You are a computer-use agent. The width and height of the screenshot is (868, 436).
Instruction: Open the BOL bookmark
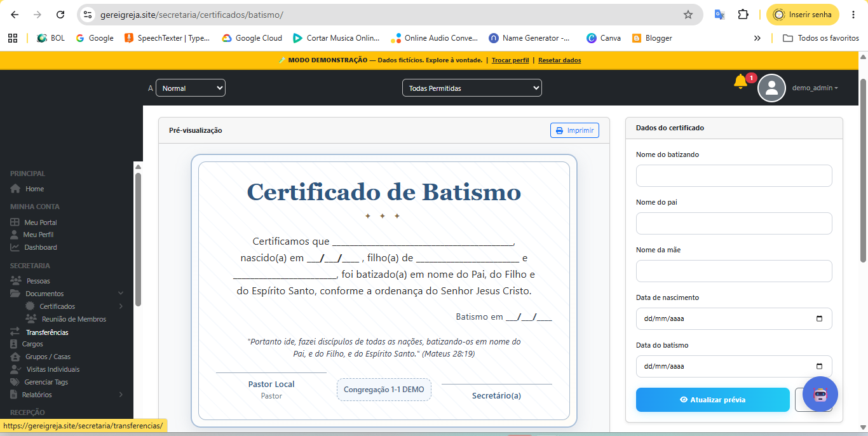tap(51, 38)
